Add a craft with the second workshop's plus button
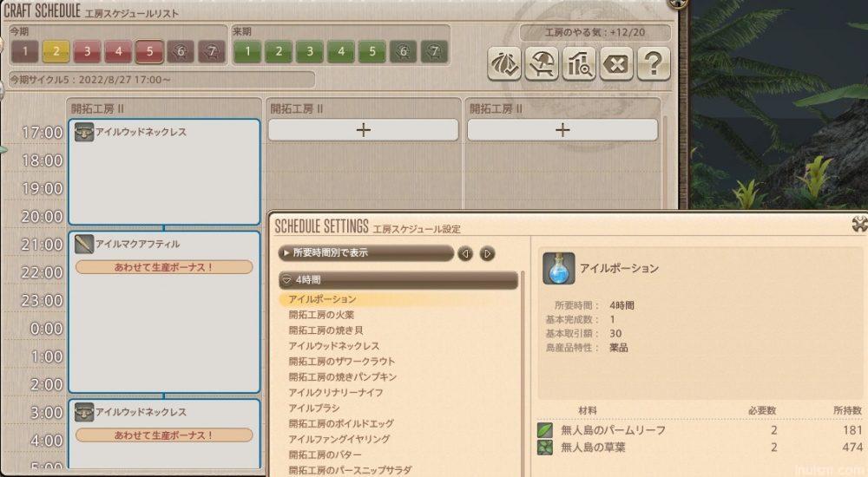Screen dimensions: 868x477 click(x=363, y=130)
